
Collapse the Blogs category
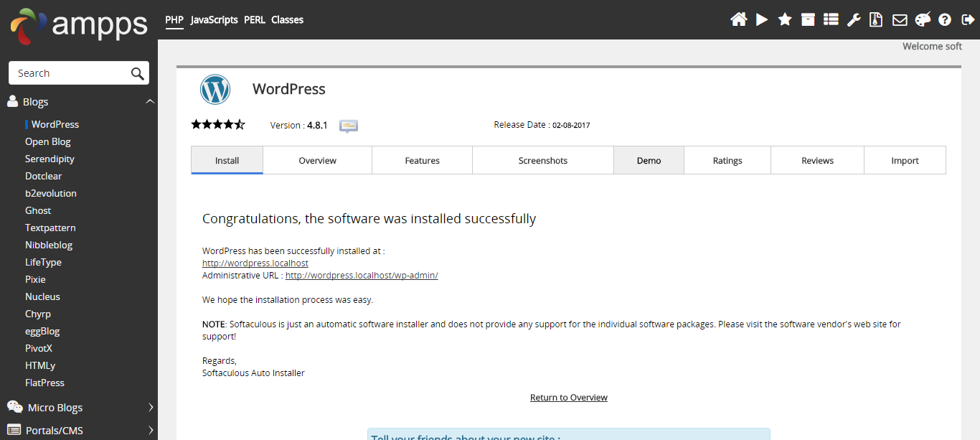pyautogui.click(x=150, y=101)
